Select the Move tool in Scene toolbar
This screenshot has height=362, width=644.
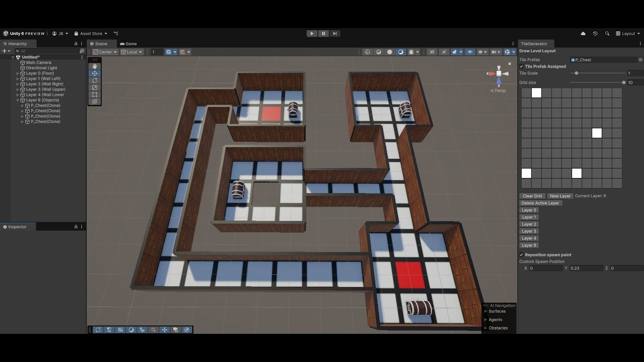pos(95,73)
